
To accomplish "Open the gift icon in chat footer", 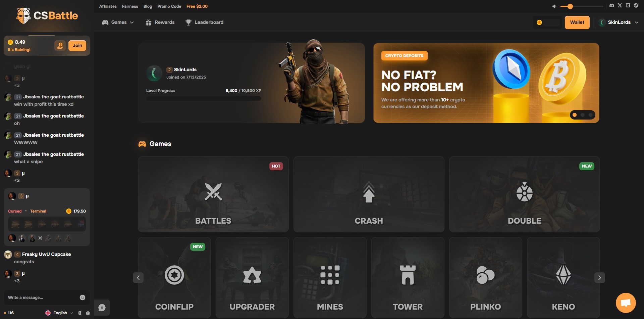I will 88,313.
